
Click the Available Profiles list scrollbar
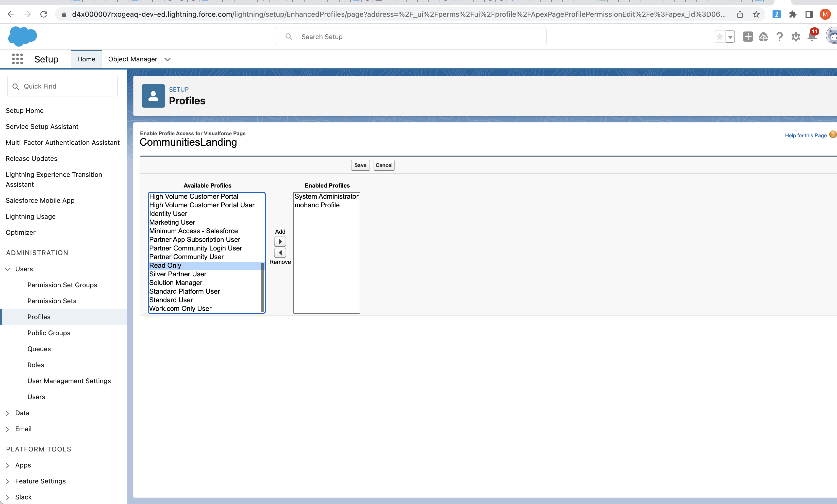tap(262, 287)
